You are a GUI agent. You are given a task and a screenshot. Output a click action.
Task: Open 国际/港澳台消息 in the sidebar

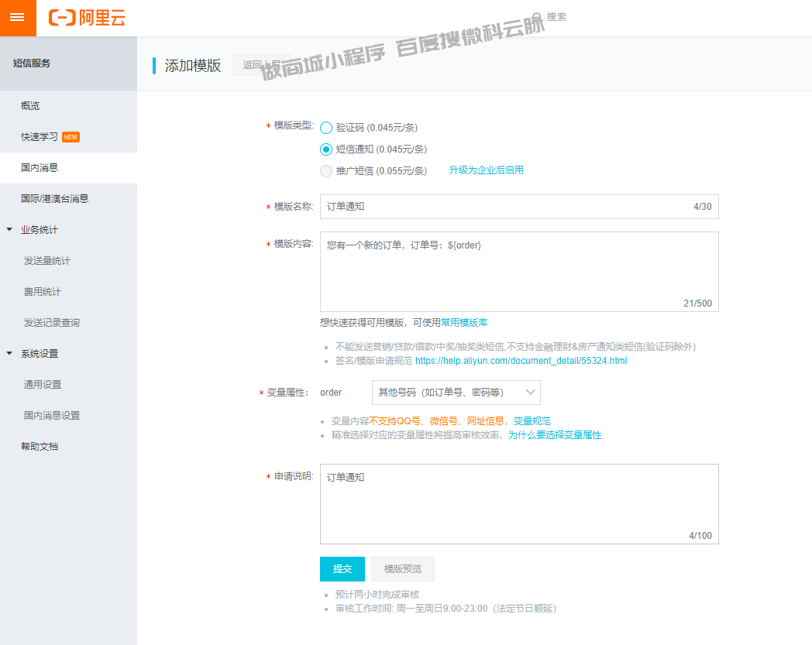[54, 199]
